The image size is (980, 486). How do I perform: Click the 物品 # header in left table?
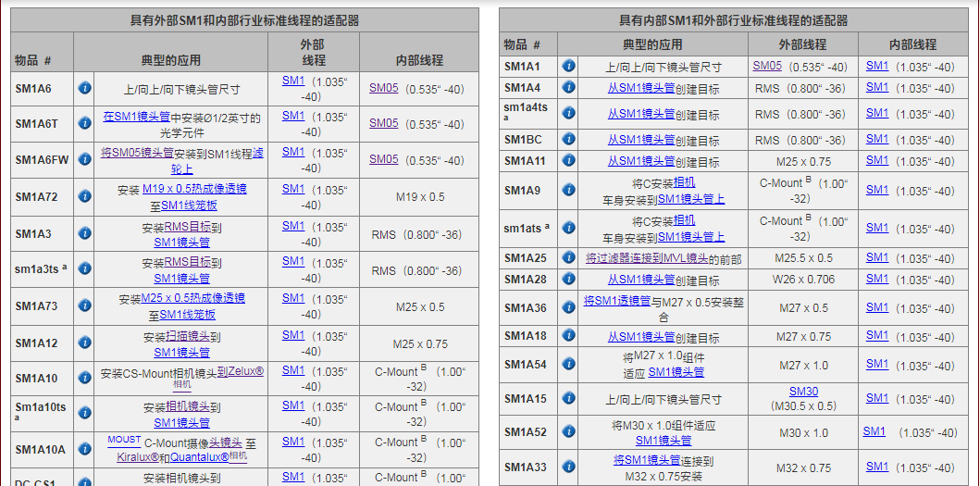coord(33,60)
